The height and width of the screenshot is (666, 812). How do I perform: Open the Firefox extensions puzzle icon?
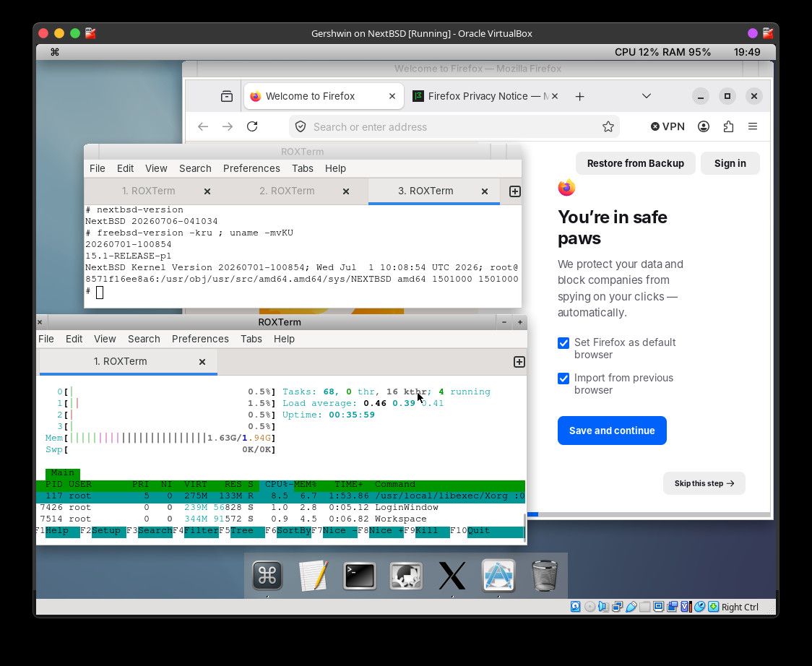pos(728,126)
